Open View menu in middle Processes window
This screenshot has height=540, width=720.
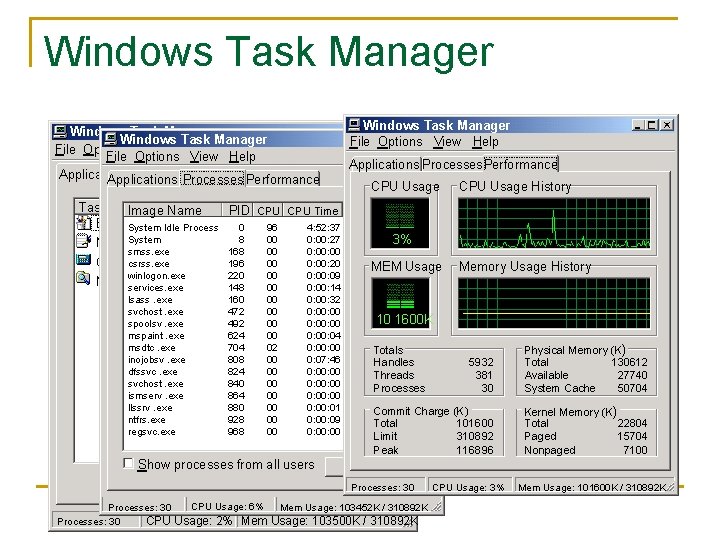[204, 157]
